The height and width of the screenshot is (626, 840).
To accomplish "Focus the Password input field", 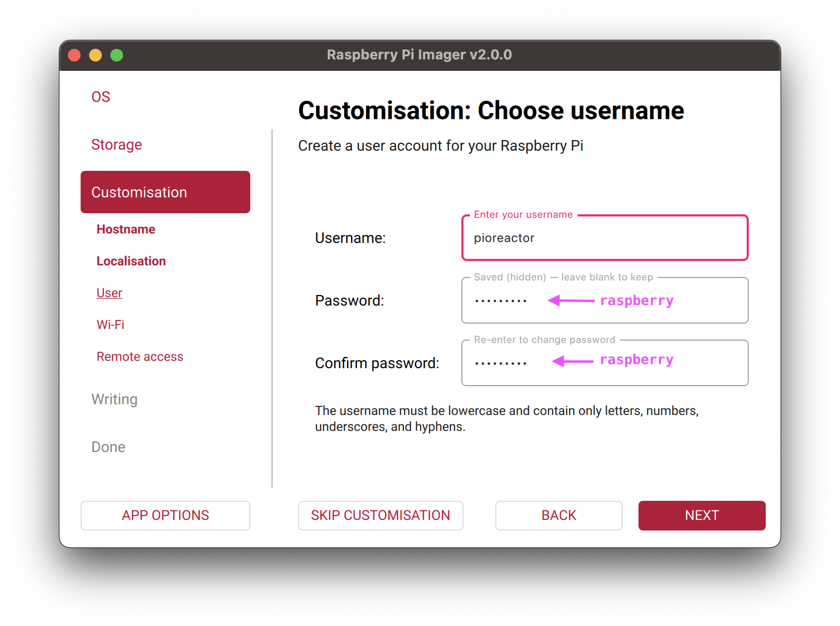I will (x=605, y=300).
